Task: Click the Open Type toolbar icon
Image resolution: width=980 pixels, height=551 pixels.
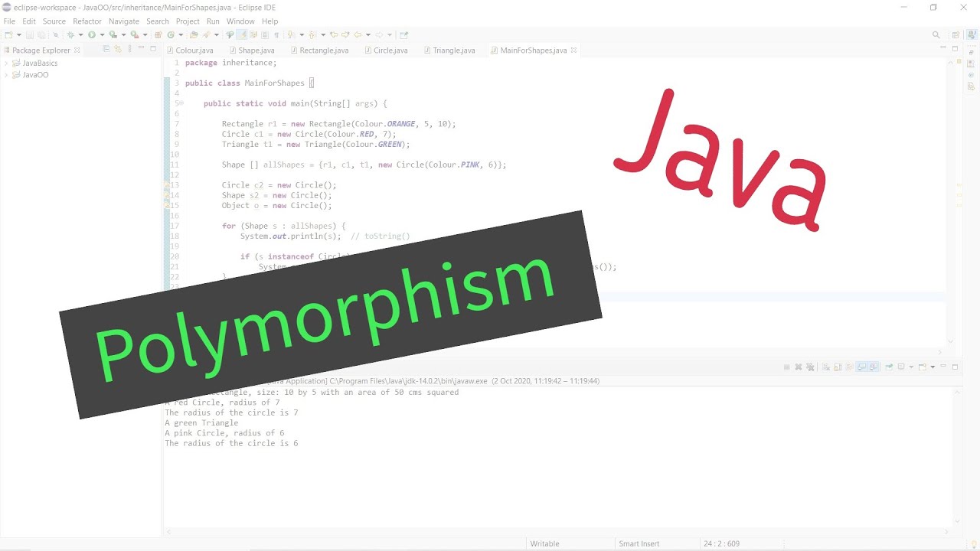Action: coord(193,34)
